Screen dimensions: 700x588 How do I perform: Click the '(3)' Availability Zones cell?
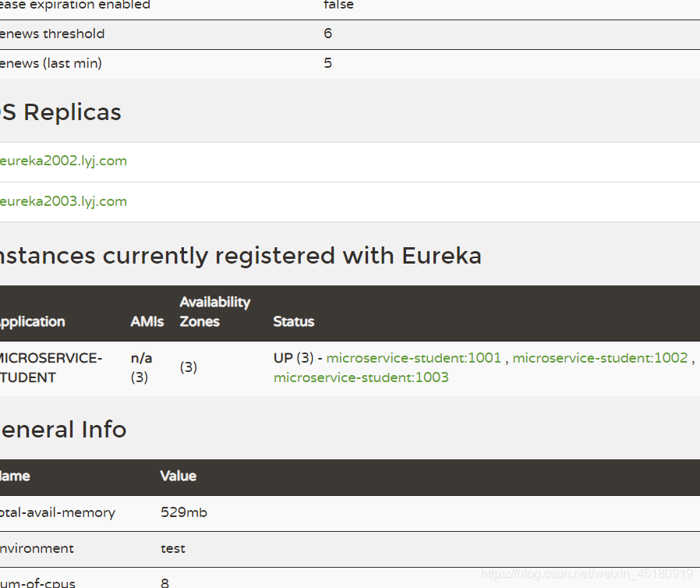[x=189, y=367]
